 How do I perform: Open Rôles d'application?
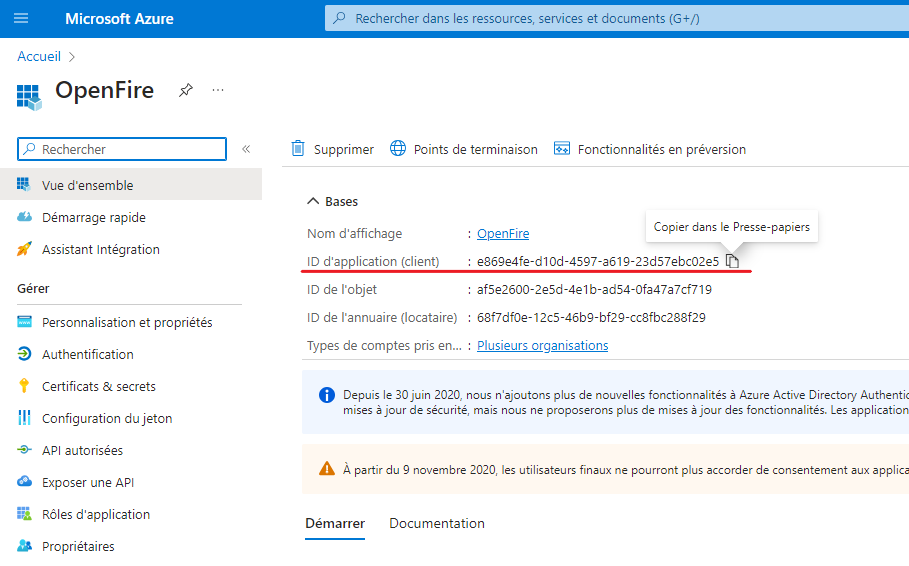point(96,514)
